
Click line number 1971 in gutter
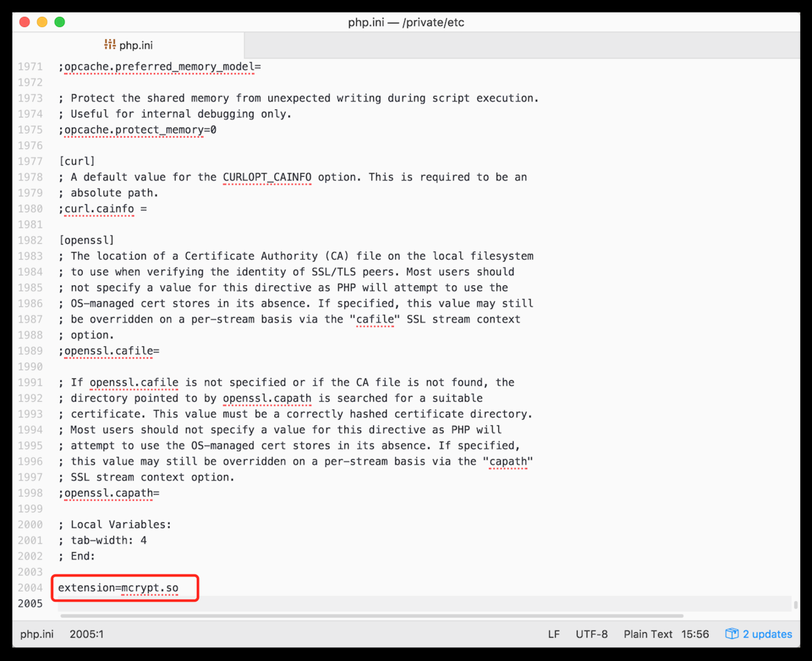(30, 67)
